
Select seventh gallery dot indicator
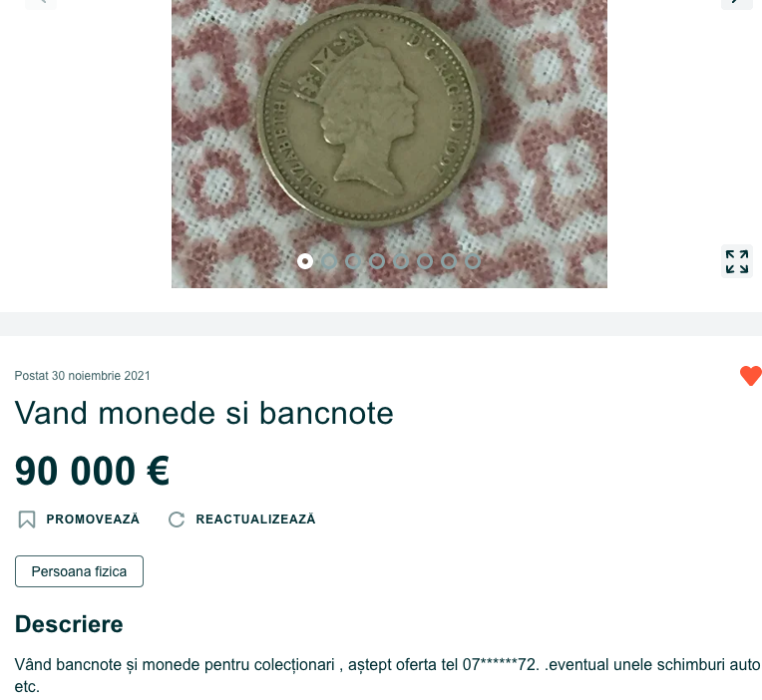tap(449, 261)
